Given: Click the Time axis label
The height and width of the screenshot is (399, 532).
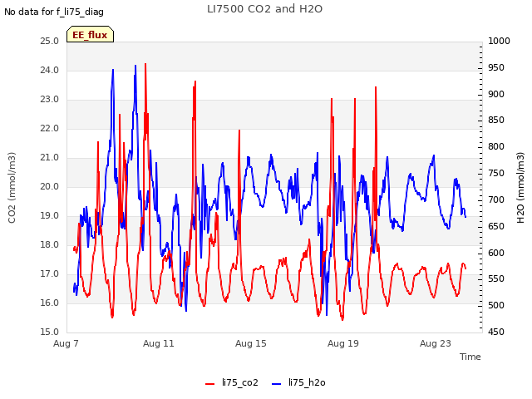Looking at the screenshot, I should [x=470, y=357].
